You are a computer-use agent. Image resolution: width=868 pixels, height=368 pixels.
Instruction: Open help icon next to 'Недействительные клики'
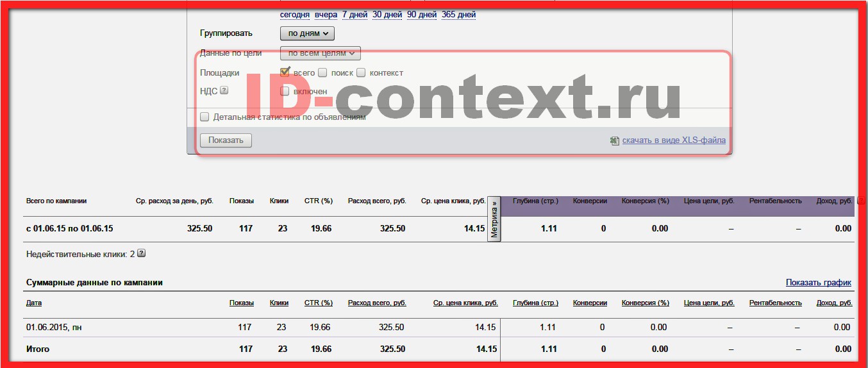(x=142, y=253)
